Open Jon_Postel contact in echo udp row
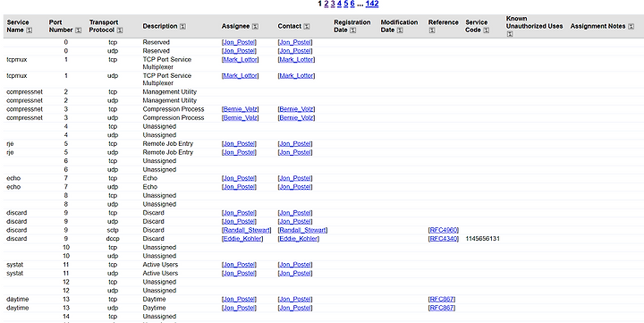 click(x=295, y=187)
